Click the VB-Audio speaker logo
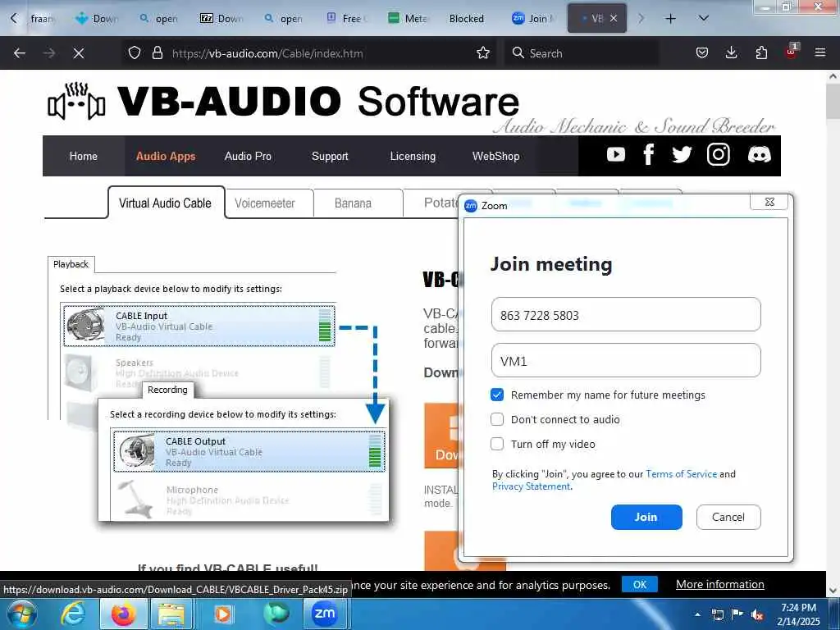The image size is (840, 630). [x=76, y=101]
